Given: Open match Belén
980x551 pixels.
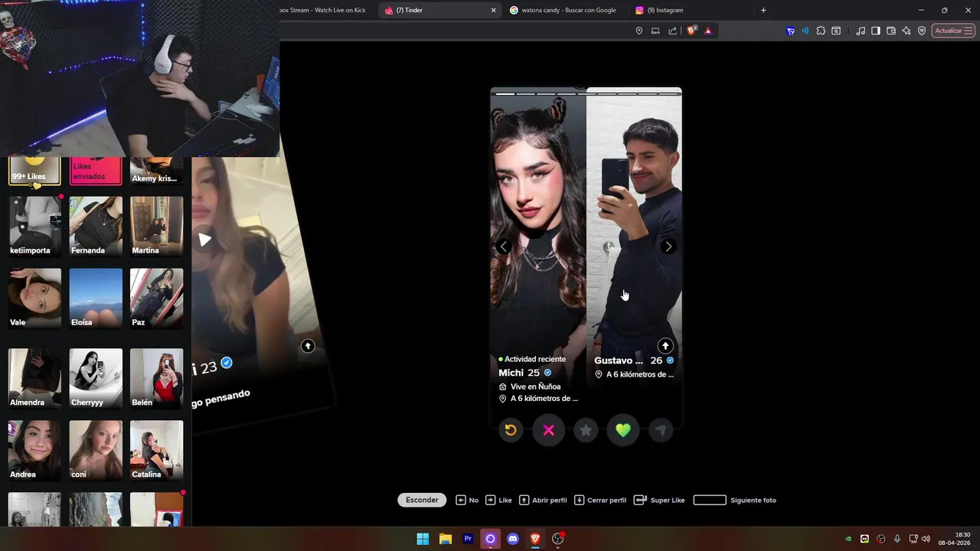Looking at the screenshot, I should pos(157,379).
